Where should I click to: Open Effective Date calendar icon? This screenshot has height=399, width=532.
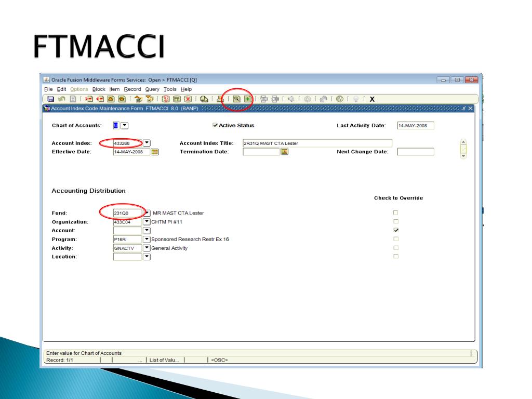[155, 152]
